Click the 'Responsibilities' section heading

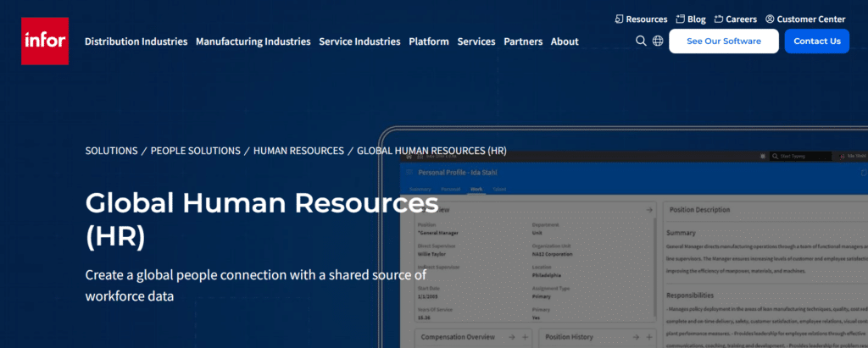coord(690,296)
